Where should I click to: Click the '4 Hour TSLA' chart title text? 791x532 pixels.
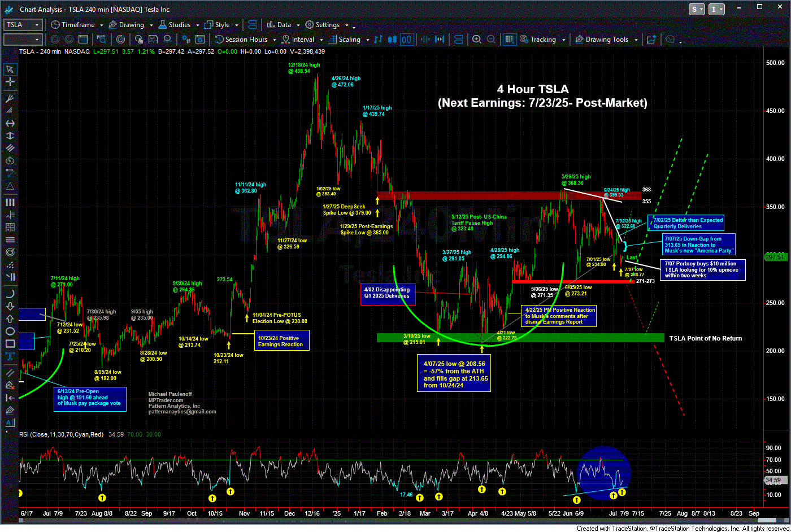532,89
